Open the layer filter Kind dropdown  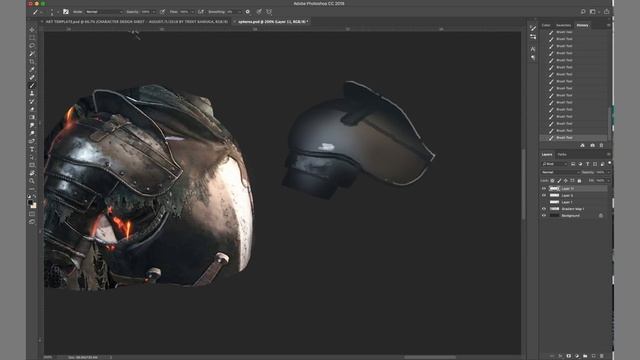tap(555, 164)
